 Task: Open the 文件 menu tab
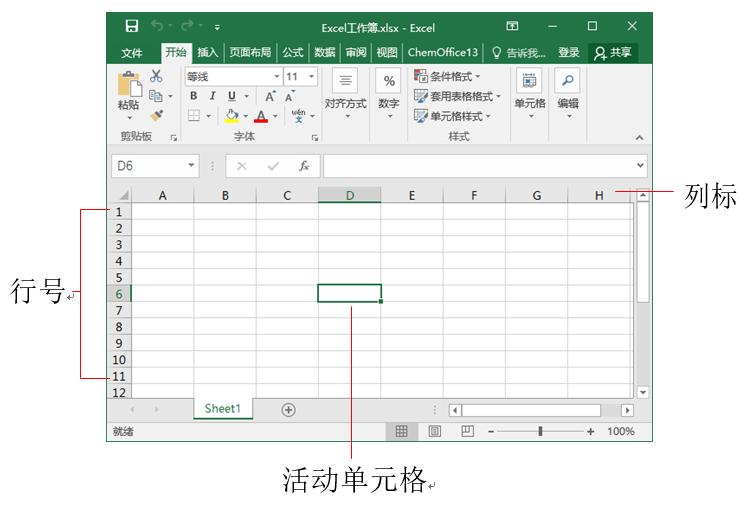click(x=131, y=52)
